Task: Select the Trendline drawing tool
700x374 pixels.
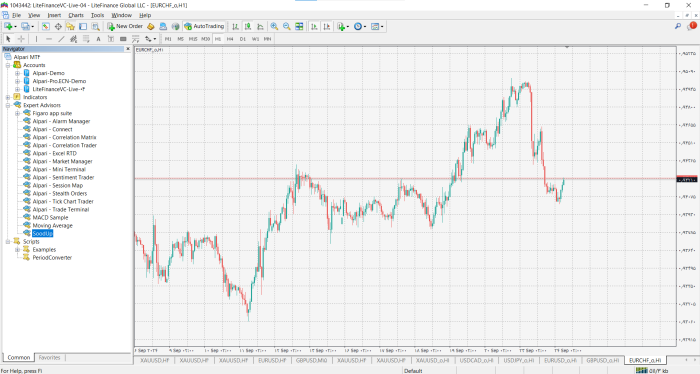Action: click(x=61, y=39)
